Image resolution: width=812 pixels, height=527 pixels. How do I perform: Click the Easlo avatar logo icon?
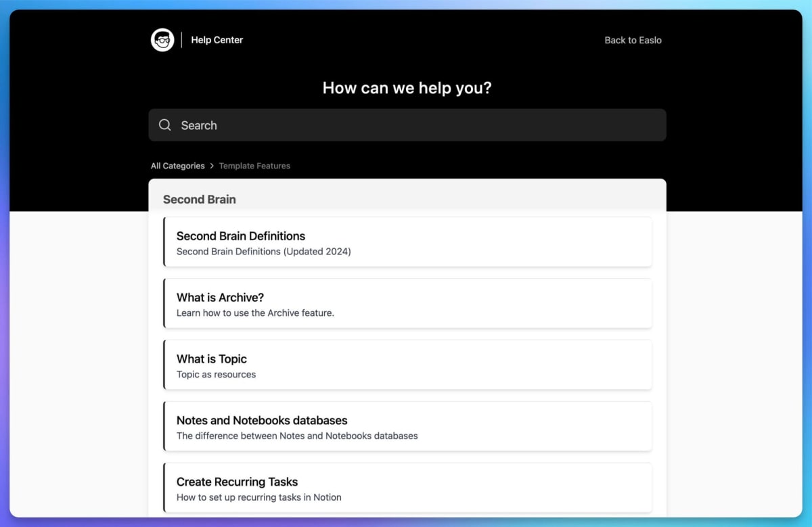coord(162,40)
